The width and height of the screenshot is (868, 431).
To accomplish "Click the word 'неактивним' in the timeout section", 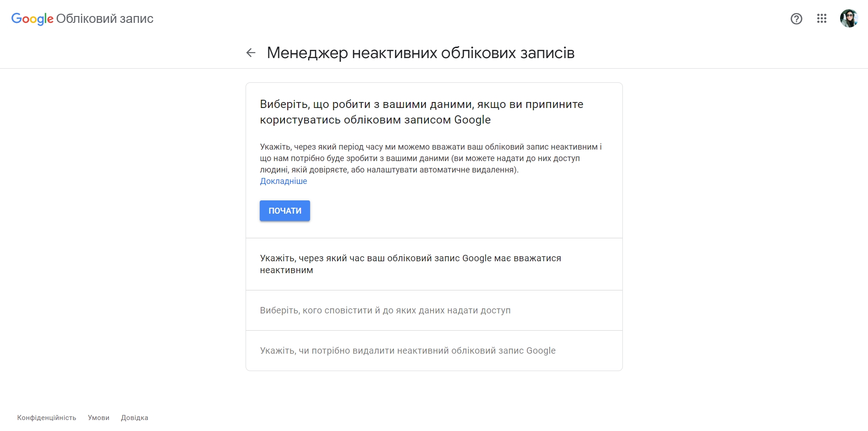I will 287,270.
